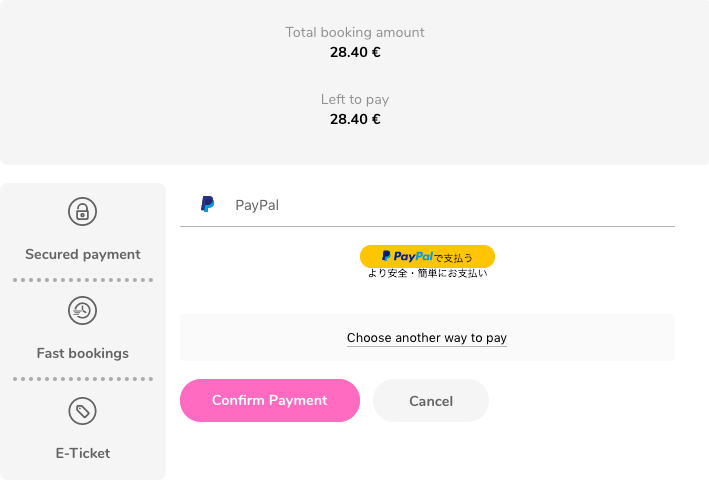
Task: Click the Fast bookings label
Action: [83, 353]
